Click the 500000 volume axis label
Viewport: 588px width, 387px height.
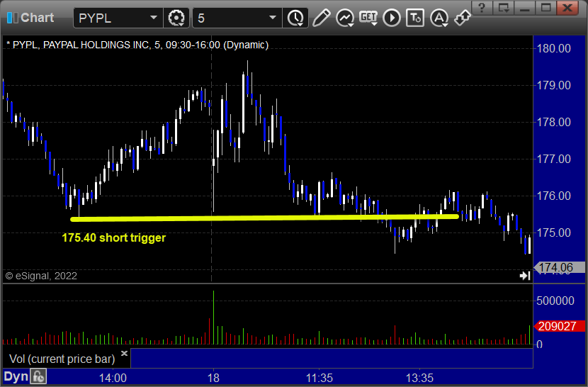click(x=555, y=301)
